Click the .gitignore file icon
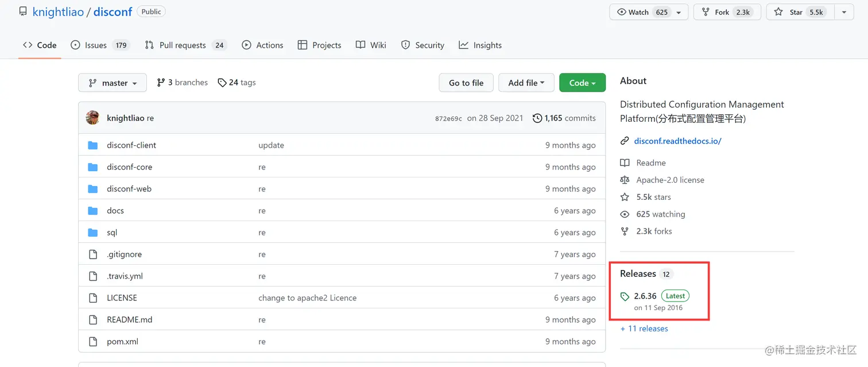Viewport: 868px width, 367px height. pos(93,254)
